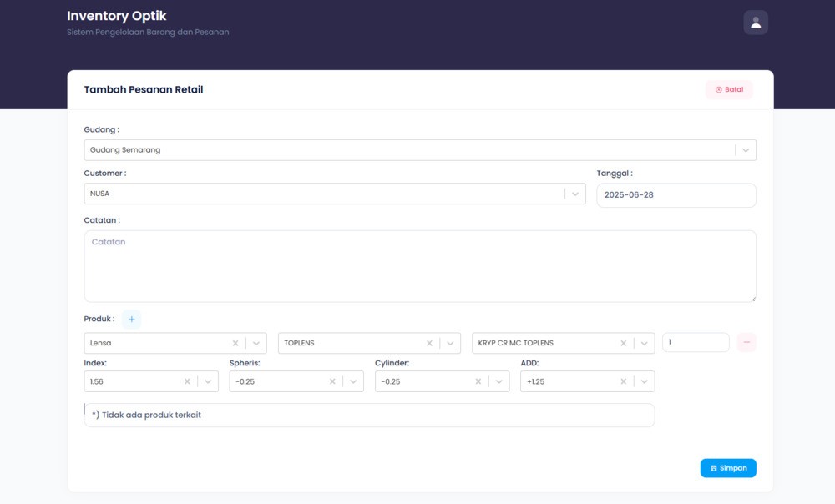This screenshot has height=504, width=835.
Task: Click the Tambah Pesanan Retail heading
Action: click(x=144, y=89)
